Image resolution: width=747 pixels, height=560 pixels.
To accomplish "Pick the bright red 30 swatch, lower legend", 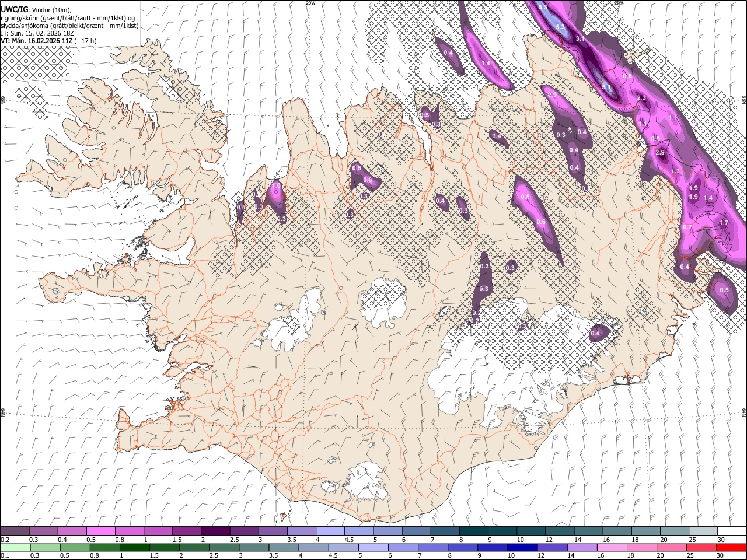I will [x=731, y=547].
